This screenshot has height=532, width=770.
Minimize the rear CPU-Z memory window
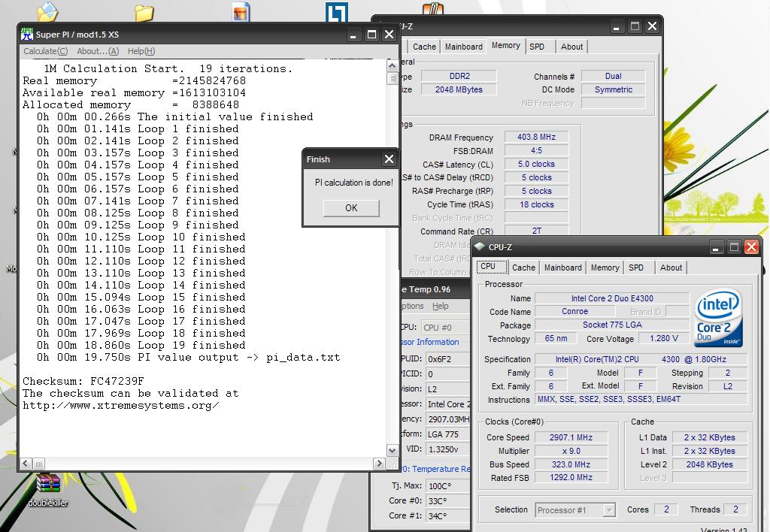pos(617,26)
